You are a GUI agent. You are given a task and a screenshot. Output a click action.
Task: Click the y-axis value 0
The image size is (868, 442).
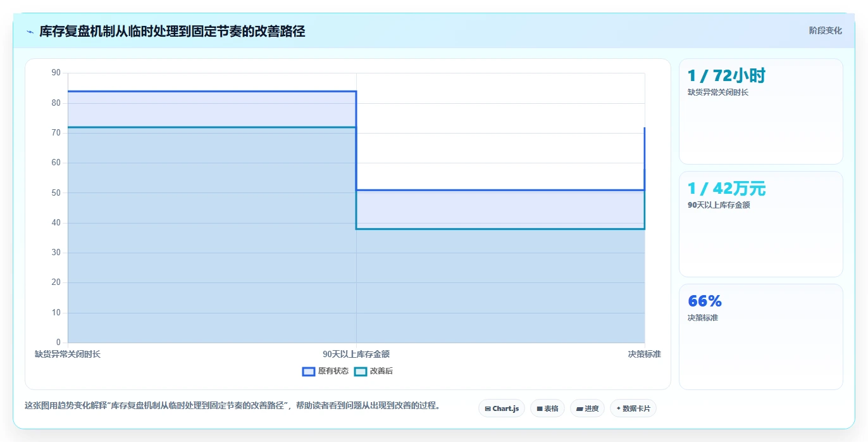coord(58,343)
